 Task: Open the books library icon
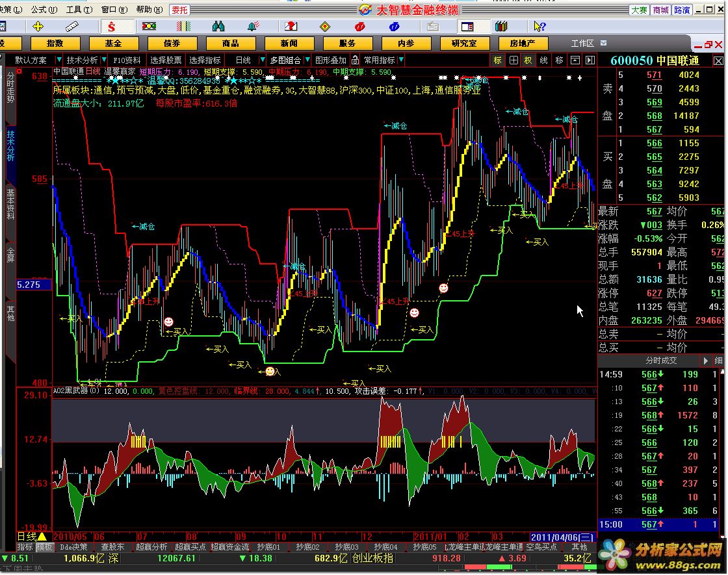click(501, 27)
